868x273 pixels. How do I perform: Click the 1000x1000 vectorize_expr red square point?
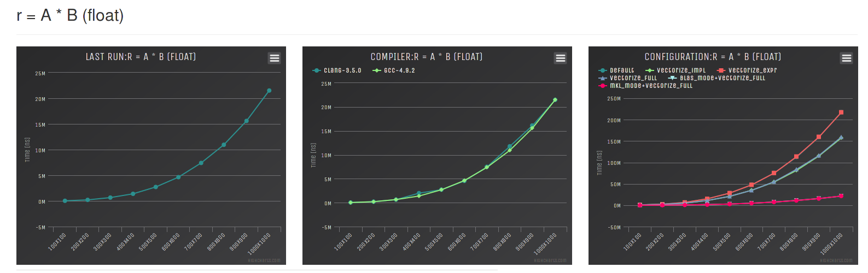point(841,112)
